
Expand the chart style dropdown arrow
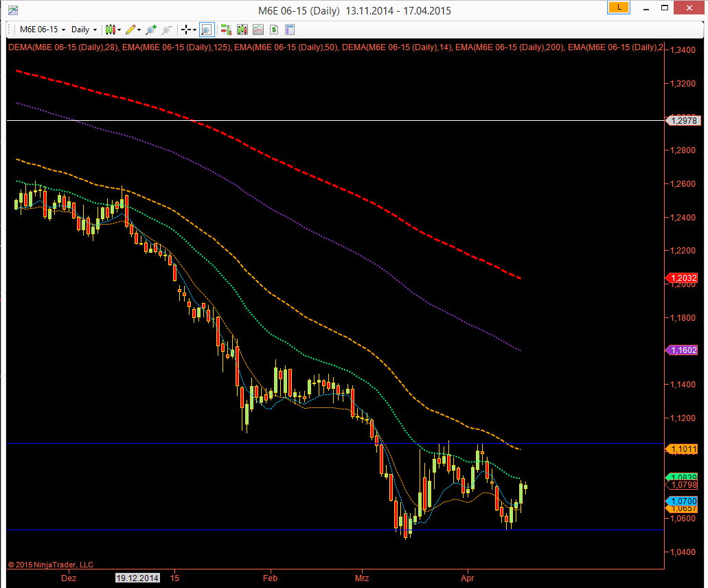click(119, 30)
